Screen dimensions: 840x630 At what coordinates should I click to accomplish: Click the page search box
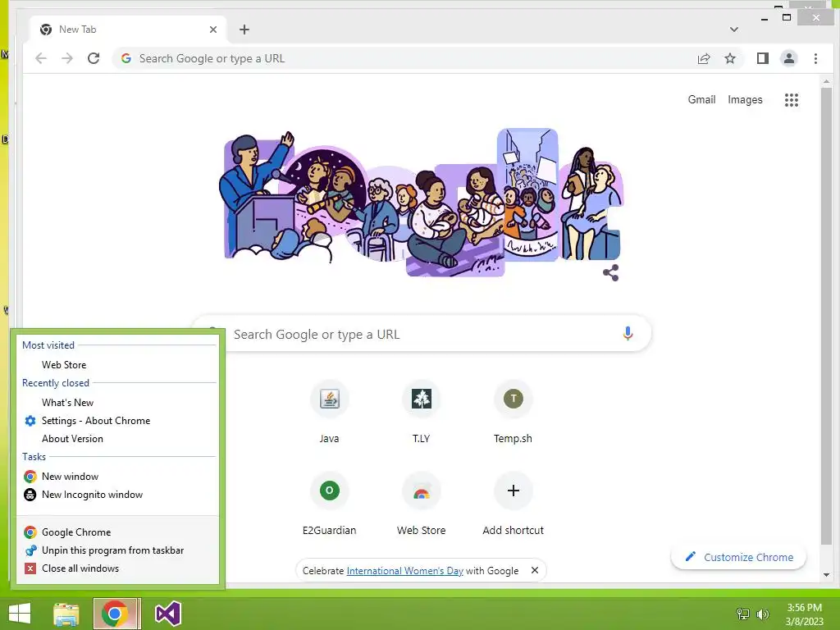[x=421, y=334]
